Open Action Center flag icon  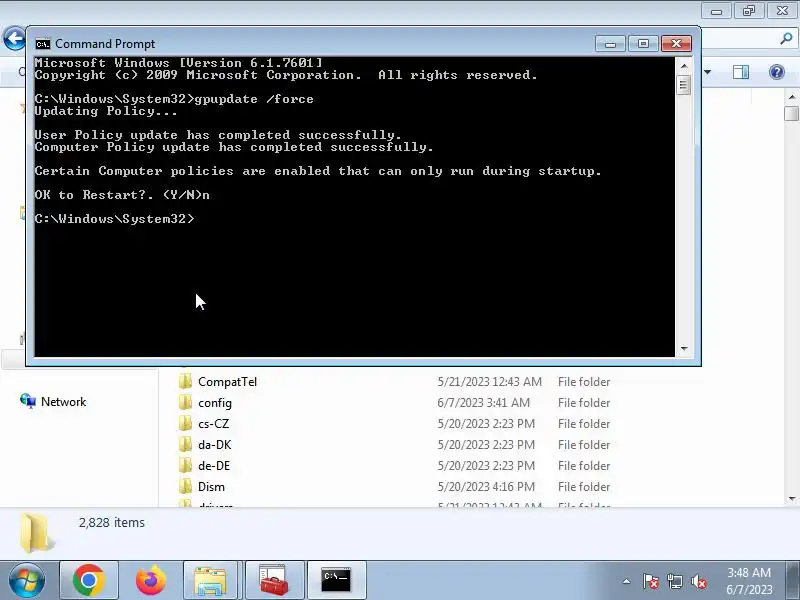coord(651,581)
